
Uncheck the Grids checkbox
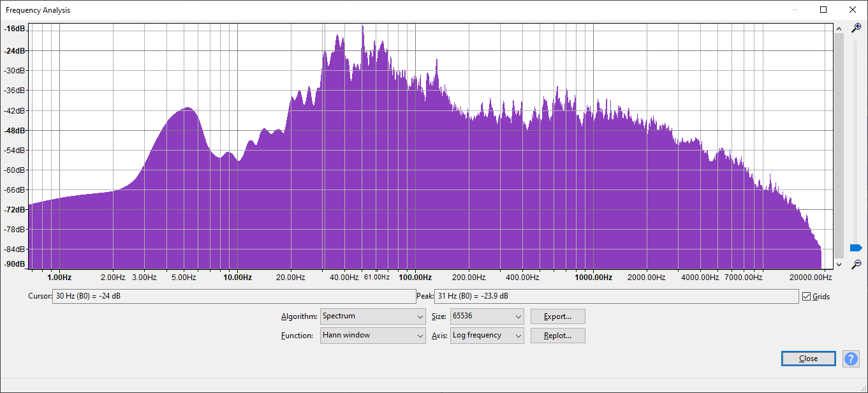[807, 297]
